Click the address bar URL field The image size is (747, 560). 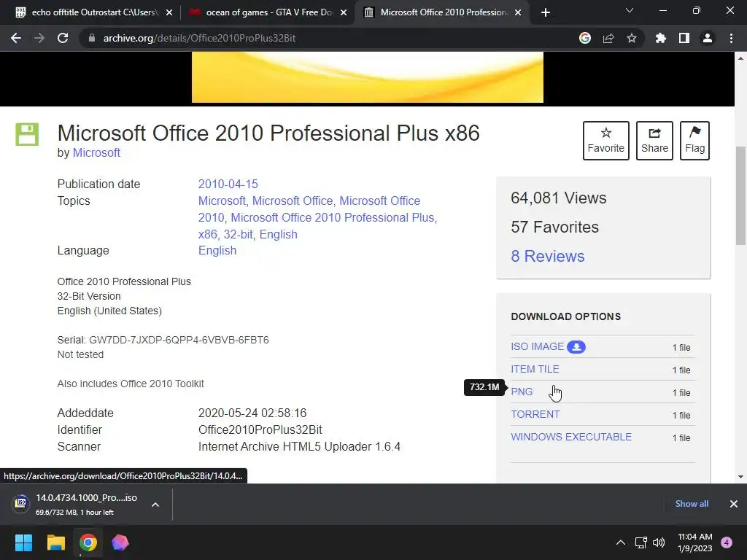coord(329,38)
